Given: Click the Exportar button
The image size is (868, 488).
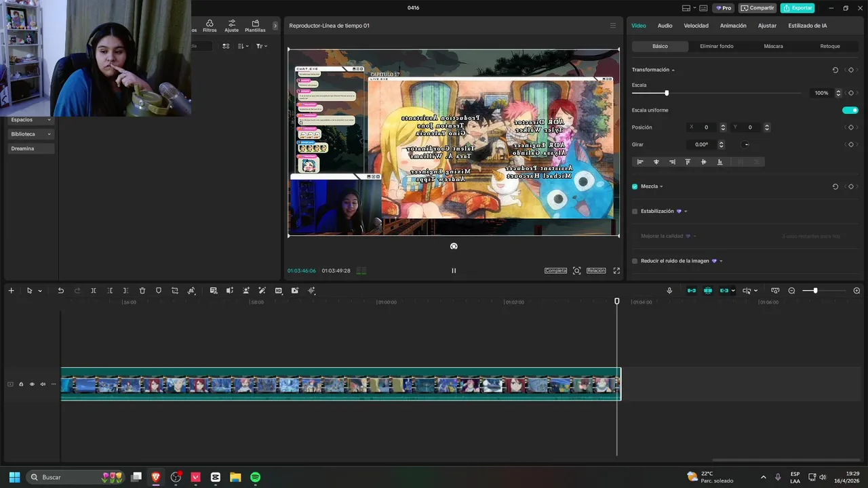Looking at the screenshot, I should click(x=797, y=8).
